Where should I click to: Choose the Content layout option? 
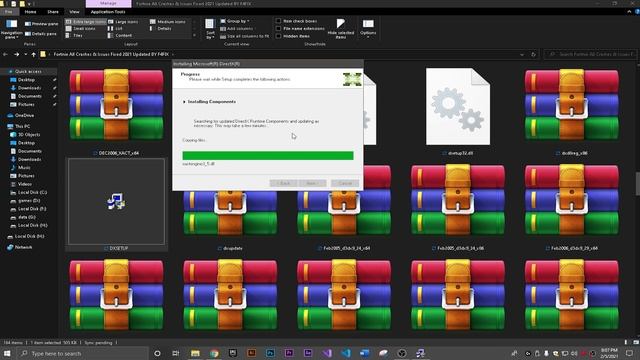[x=120, y=36]
